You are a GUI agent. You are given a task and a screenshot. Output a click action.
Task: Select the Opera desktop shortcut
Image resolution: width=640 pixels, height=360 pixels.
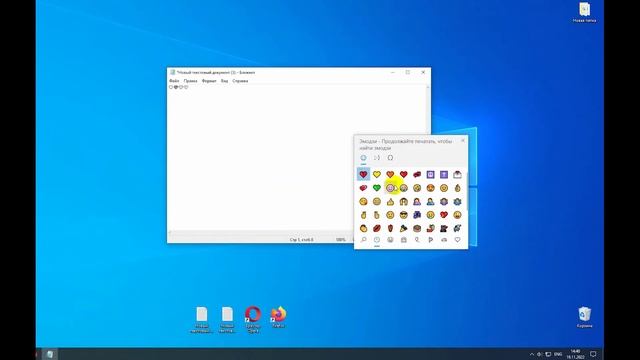253,320
